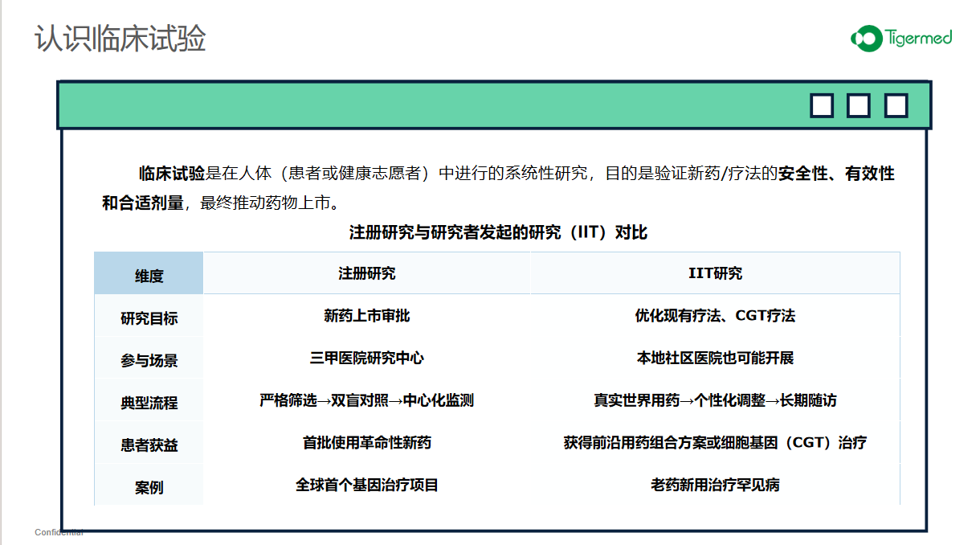Click the IIT研究 column header

(x=715, y=273)
